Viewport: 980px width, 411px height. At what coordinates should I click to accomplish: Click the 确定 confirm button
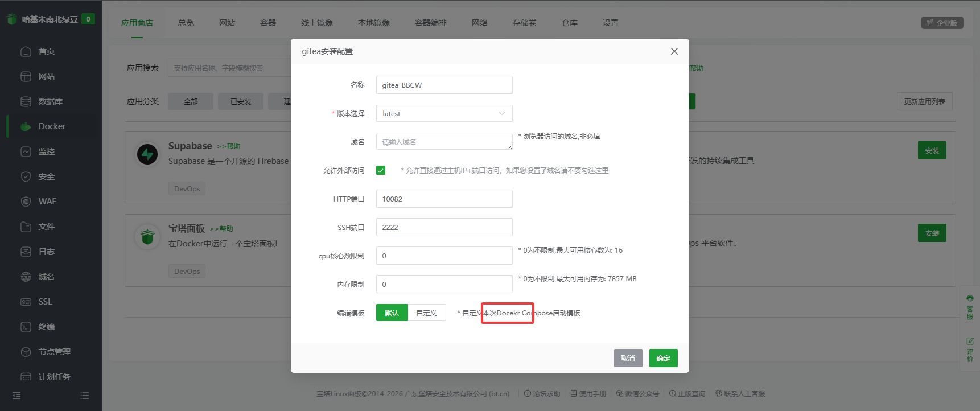coord(664,358)
